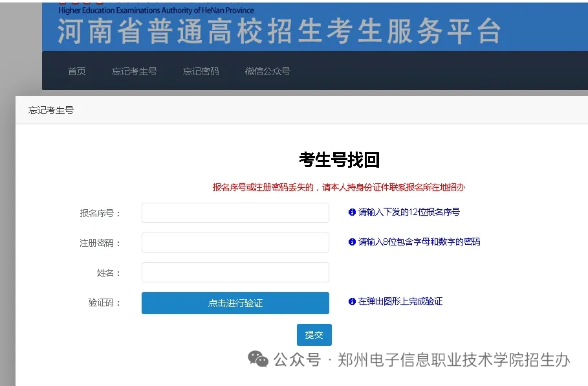The width and height of the screenshot is (588, 386).
Task: Click the info icon beside 请输入下发的12位报名序号
Action: [352, 212]
